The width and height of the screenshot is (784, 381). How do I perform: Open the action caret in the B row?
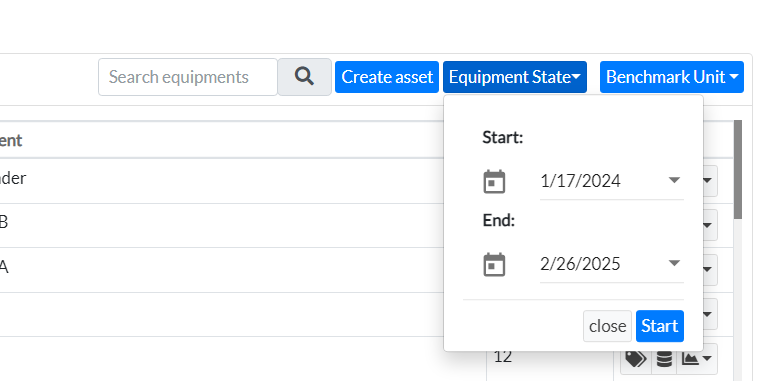(x=708, y=226)
